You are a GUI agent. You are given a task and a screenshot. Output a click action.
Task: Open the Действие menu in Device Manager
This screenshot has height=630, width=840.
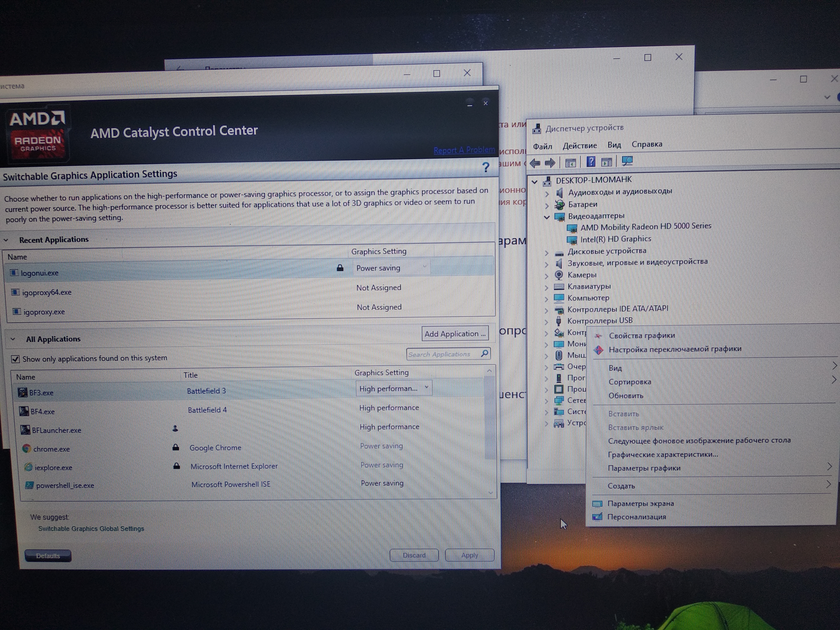[x=579, y=146]
